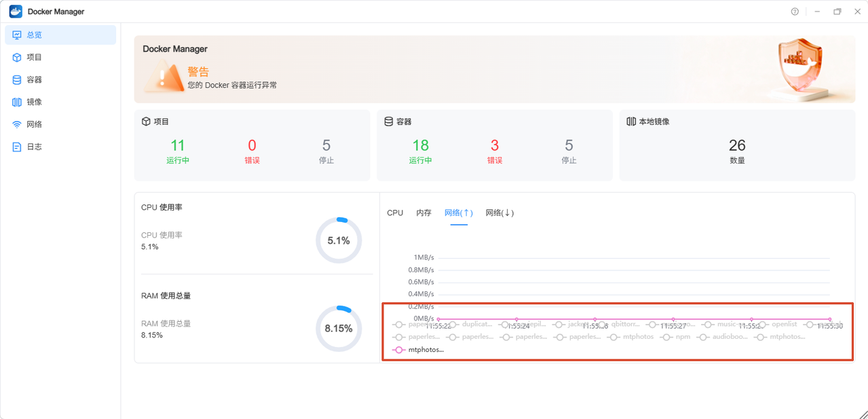
Task: Click the project error count 0
Action: (x=252, y=145)
